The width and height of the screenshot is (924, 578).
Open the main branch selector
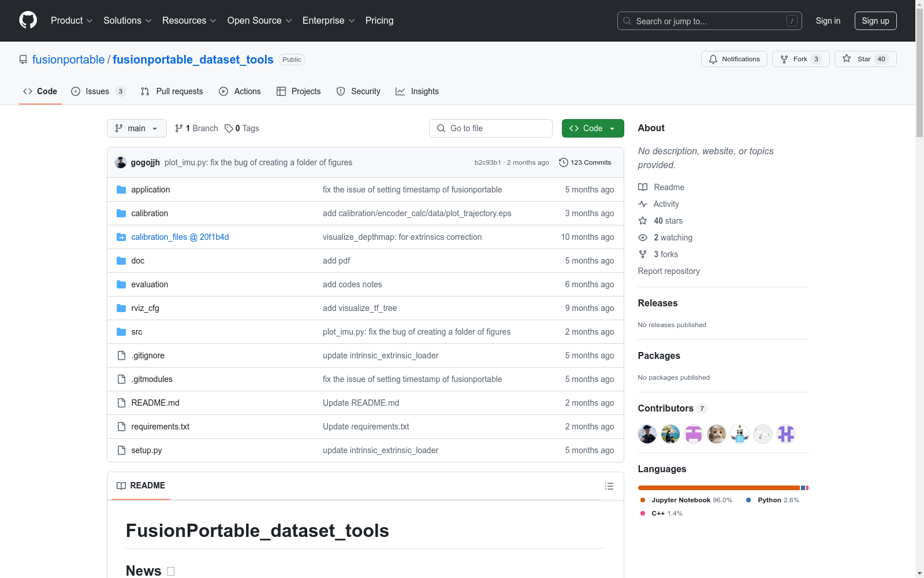[137, 128]
